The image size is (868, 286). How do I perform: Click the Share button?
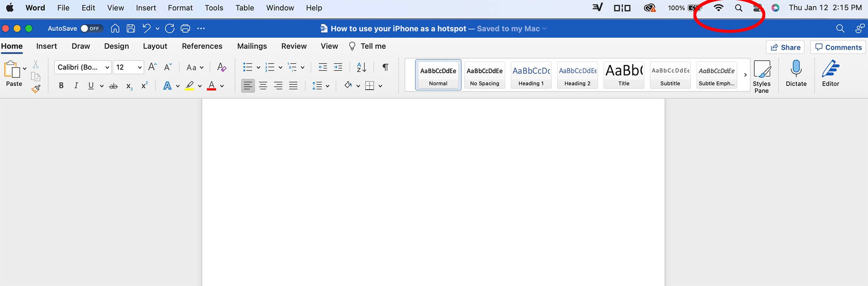tap(785, 47)
